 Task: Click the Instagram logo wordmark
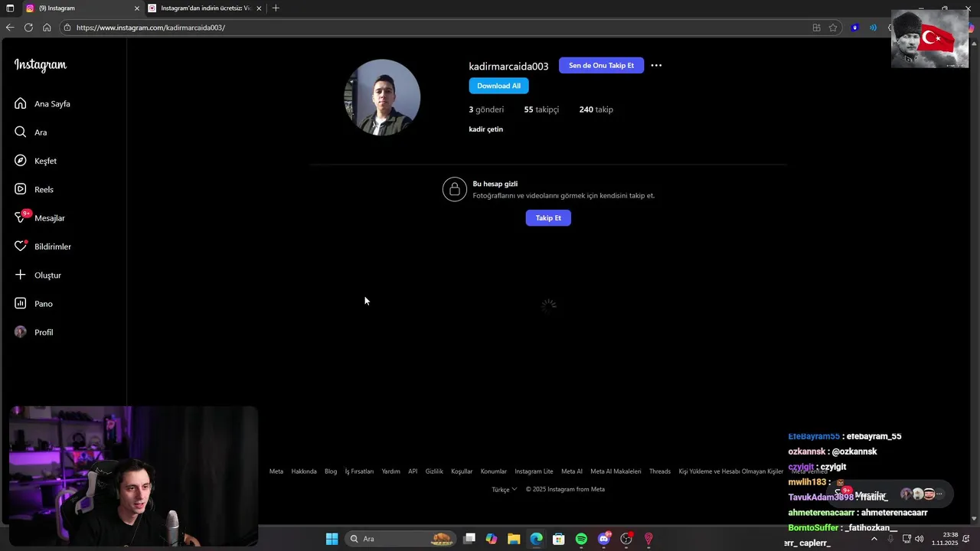41,65
